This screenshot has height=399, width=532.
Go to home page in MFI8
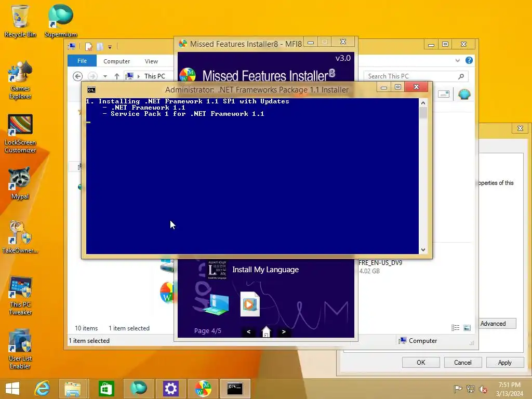pos(267,331)
